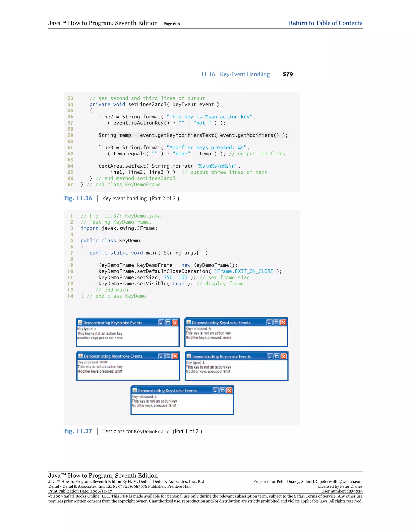Click Java icon in 'Key typed: a' window

pyautogui.click(x=80, y=323)
